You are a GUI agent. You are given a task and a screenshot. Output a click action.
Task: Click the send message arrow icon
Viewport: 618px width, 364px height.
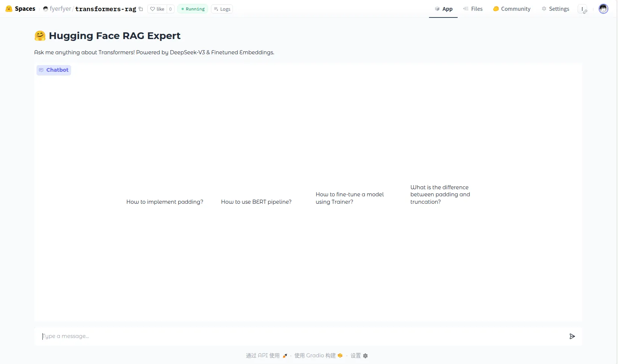[572, 336]
